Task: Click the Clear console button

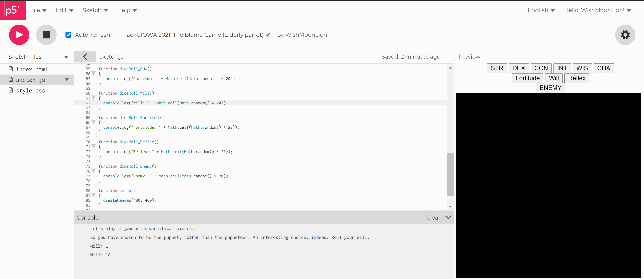Action: tap(433, 218)
